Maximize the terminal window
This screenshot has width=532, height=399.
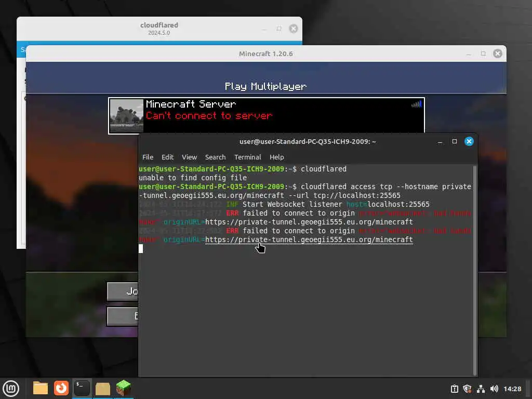coord(455,141)
